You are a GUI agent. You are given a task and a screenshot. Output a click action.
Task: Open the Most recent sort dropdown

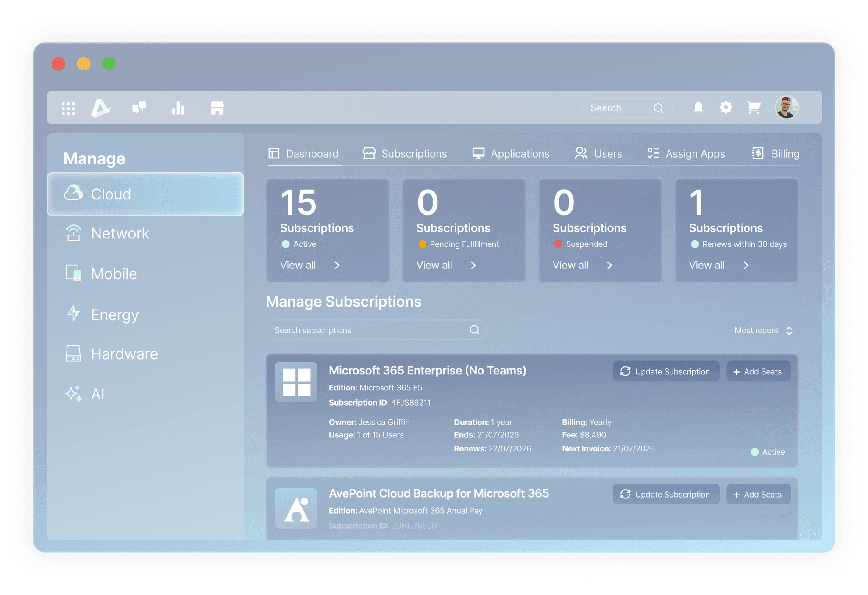point(757,330)
